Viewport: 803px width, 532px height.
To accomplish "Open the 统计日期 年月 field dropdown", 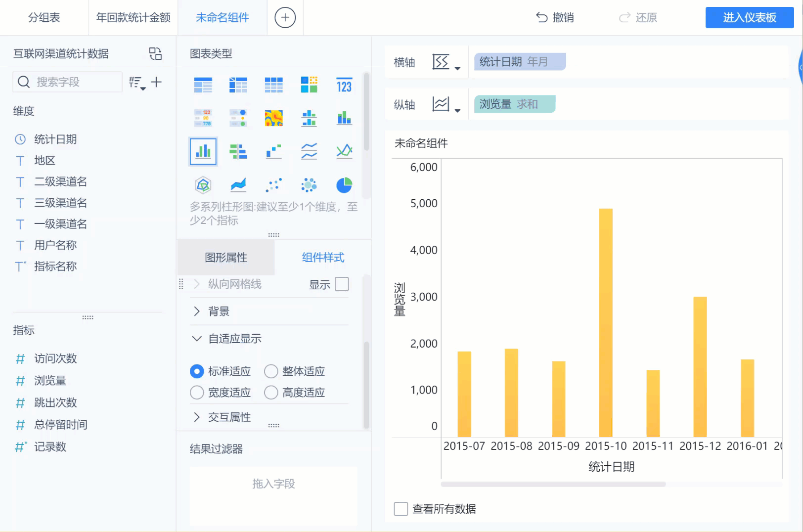I will (x=520, y=62).
